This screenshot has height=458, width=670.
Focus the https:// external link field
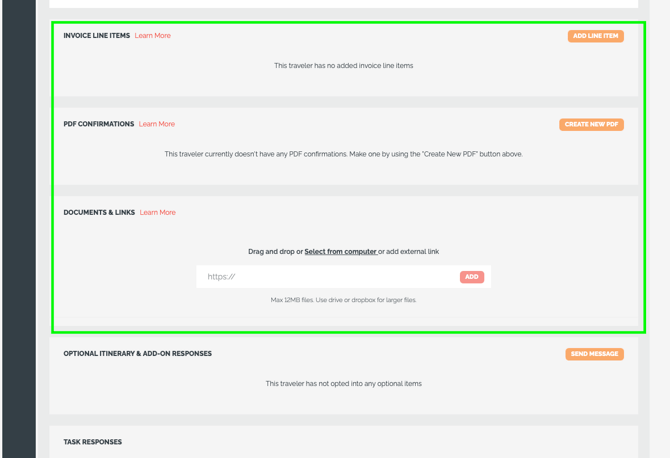click(x=327, y=277)
